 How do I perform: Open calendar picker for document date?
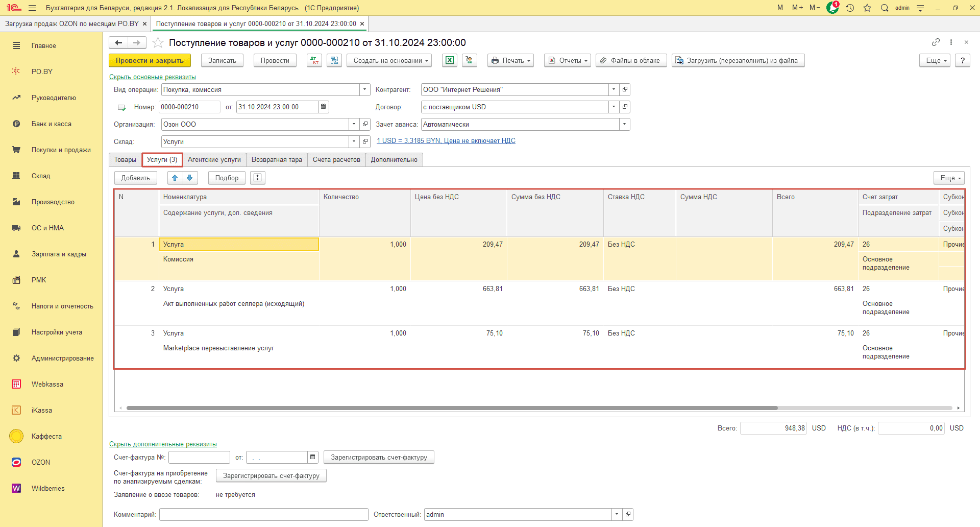(x=324, y=107)
